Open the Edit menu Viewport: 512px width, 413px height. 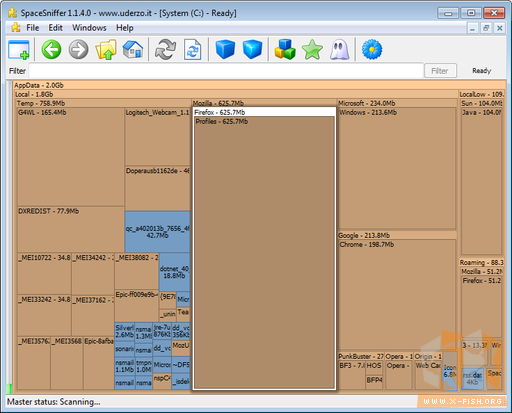[55, 28]
